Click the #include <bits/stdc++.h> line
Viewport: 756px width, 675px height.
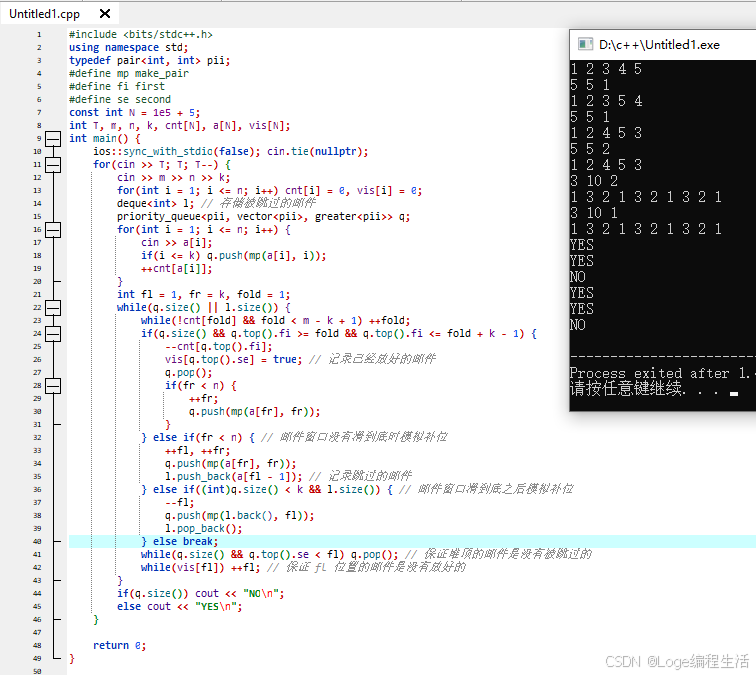pos(140,34)
